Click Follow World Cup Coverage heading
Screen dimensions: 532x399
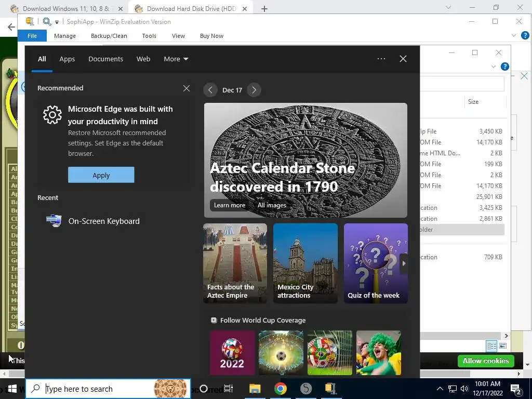(263, 320)
